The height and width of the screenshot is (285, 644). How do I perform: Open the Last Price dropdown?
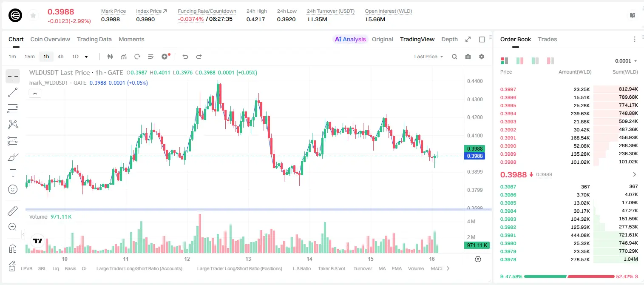[428, 57]
